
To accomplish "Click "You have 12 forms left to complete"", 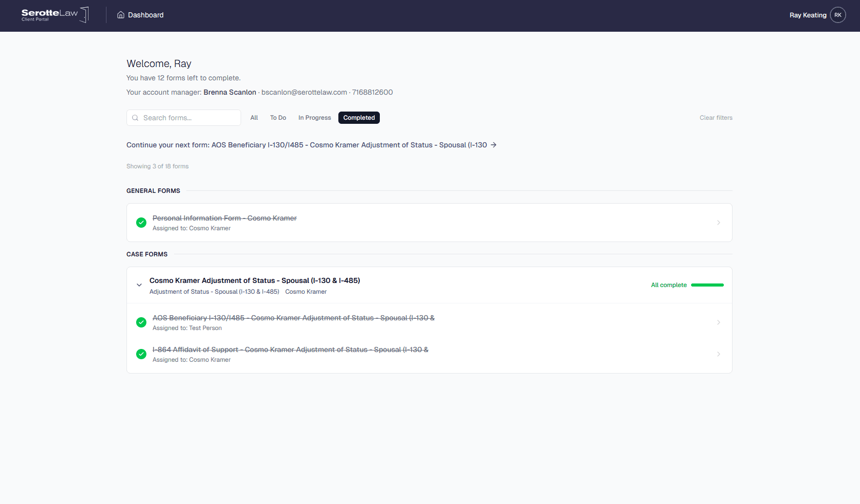I will 183,78.
